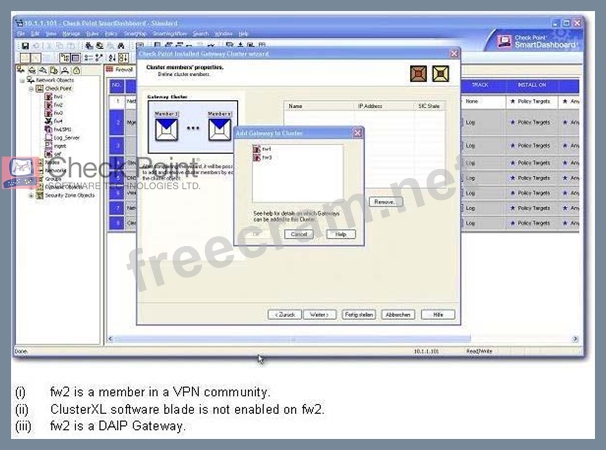Click the scrollbar right arrow
The height and width of the screenshot is (450, 606).
point(575,339)
